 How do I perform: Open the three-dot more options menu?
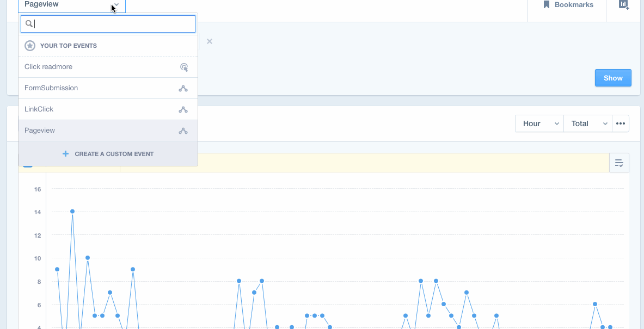(x=621, y=123)
